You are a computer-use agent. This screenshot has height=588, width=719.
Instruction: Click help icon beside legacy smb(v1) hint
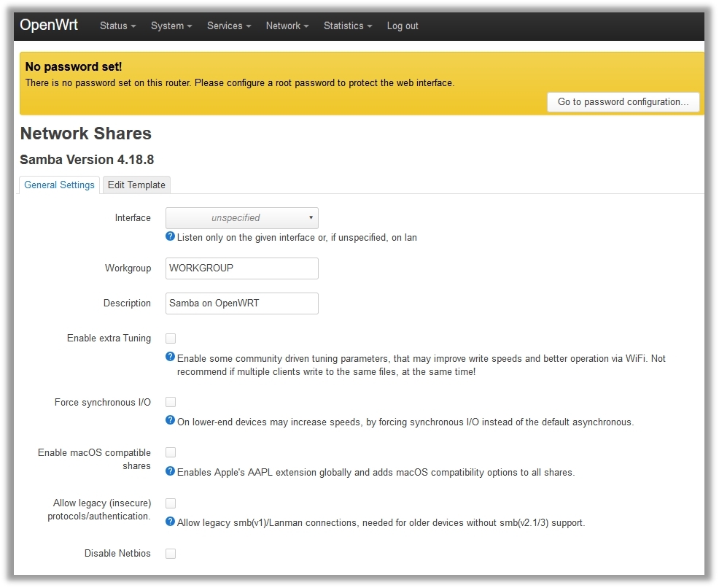pyautogui.click(x=171, y=522)
